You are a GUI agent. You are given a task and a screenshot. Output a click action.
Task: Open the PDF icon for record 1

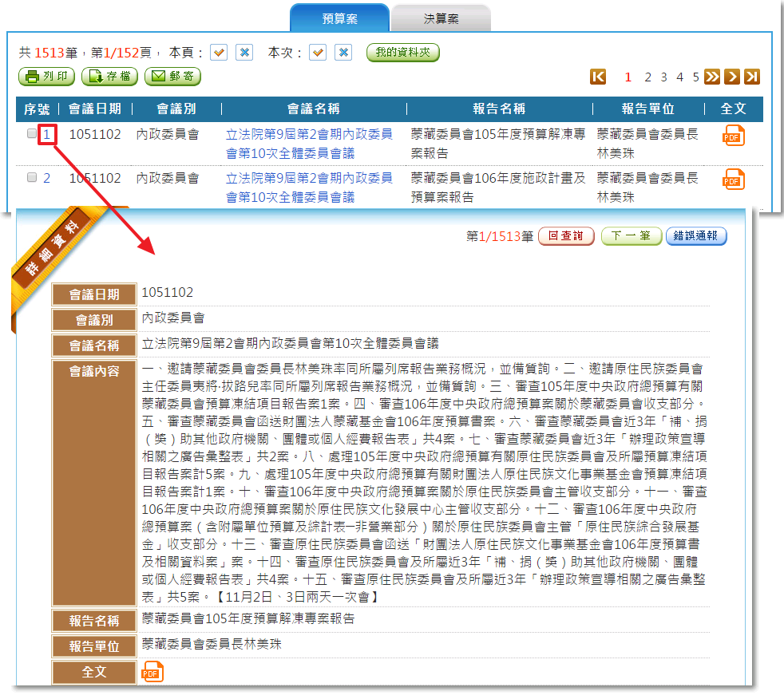click(733, 136)
